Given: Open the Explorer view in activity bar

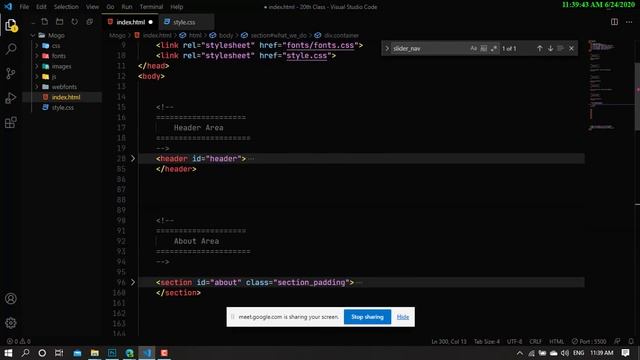Looking at the screenshot, I should [11, 25].
